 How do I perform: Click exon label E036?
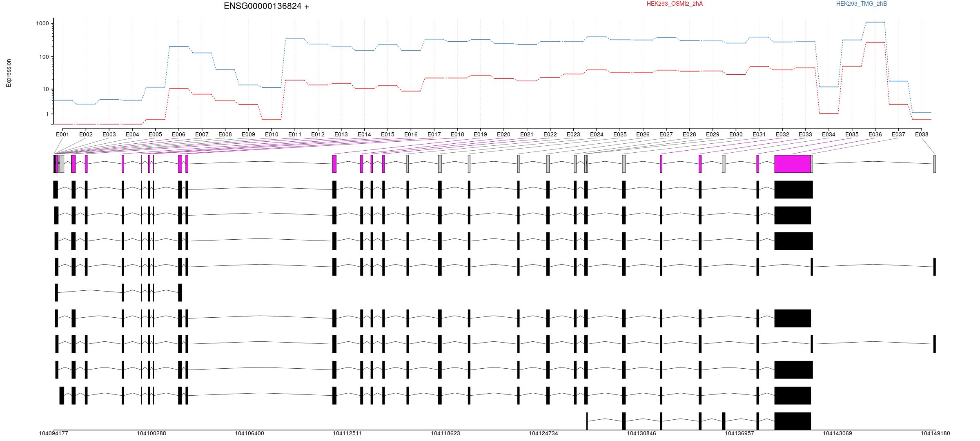click(x=875, y=134)
